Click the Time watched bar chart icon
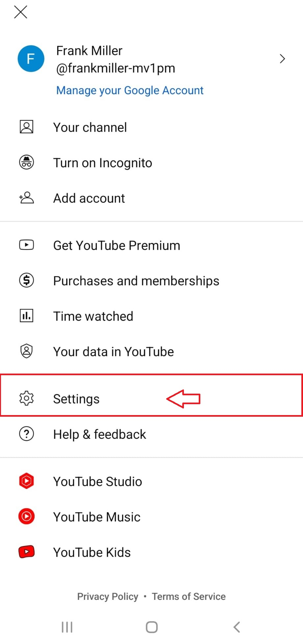303x644 pixels. [27, 316]
